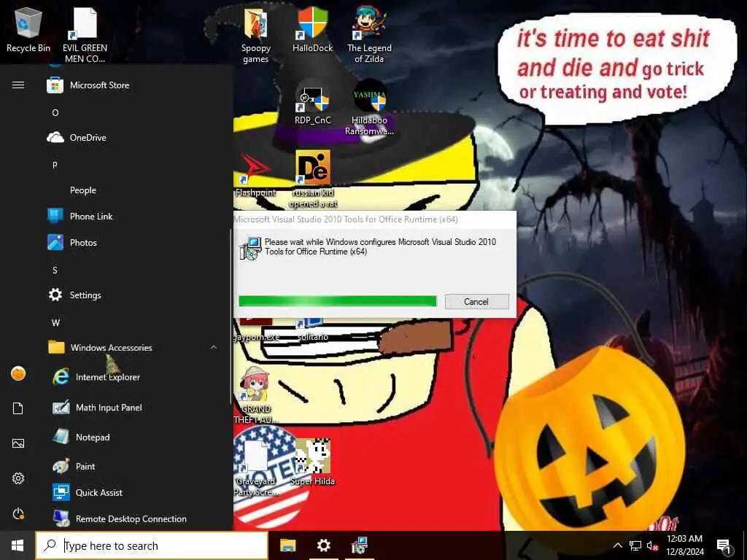Show hidden system tray icons
747x560 pixels.
tap(617, 545)
